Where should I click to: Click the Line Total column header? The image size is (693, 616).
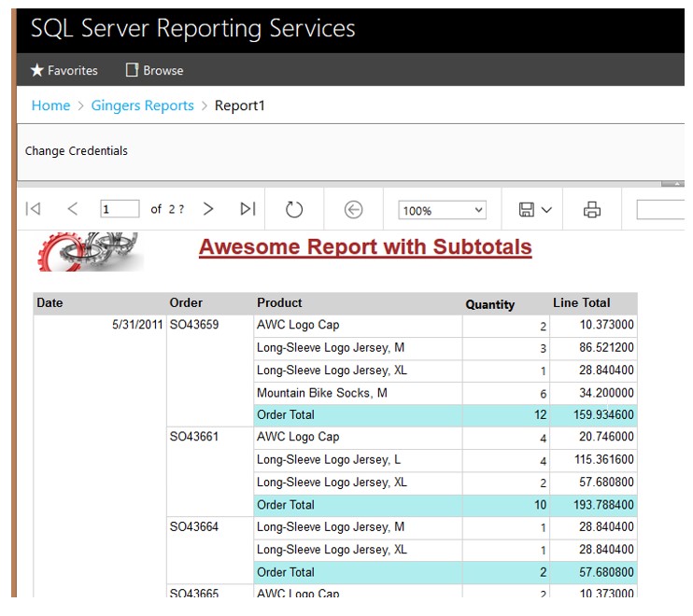point(581,303)
